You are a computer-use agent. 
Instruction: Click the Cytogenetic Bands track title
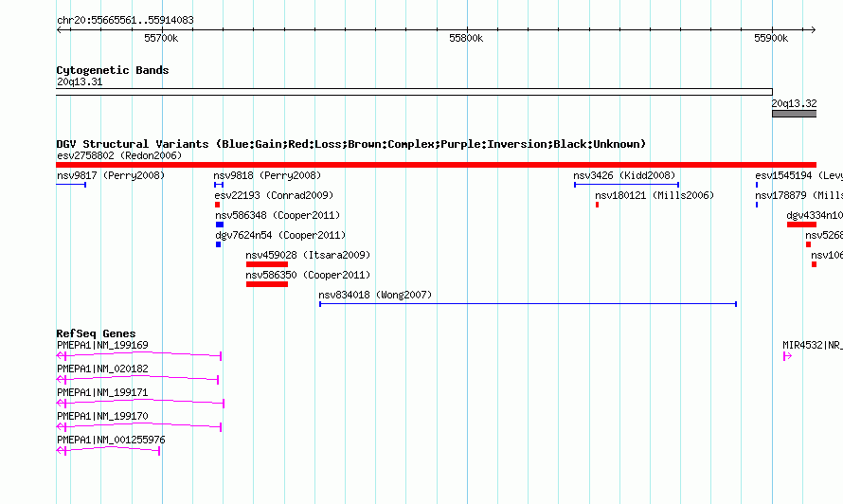[x=113, y=70]
